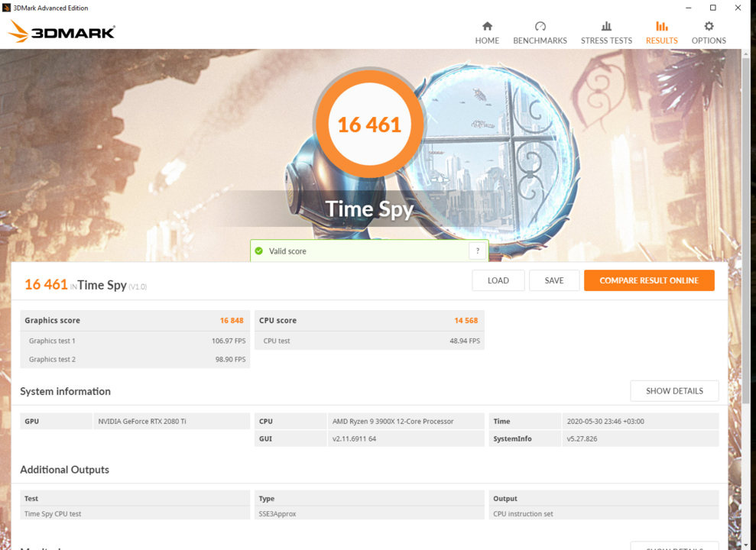The height and width of the screenshot is (550, 756).
Task: Click the Stress Tests bar chart icon
Action: click(x=606, y=26)
